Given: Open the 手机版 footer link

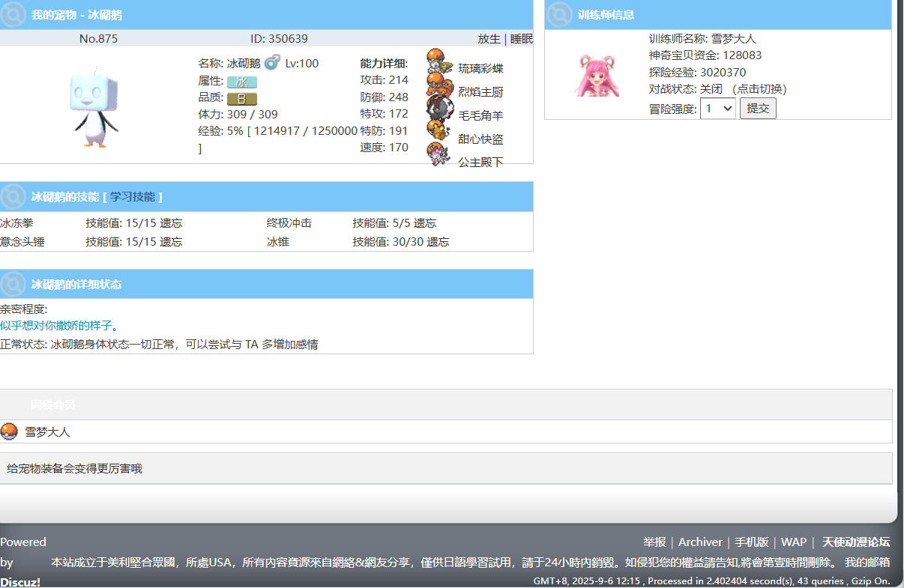Looking at the screenshot, I should coord(752,542).
